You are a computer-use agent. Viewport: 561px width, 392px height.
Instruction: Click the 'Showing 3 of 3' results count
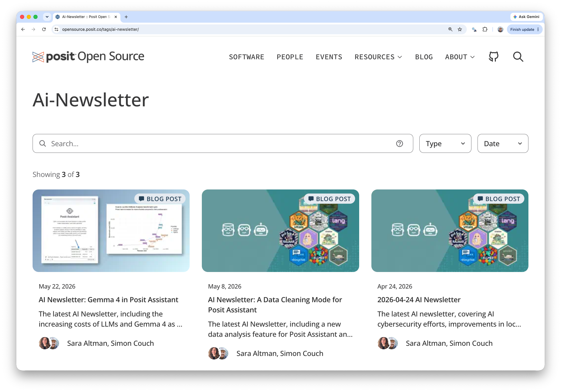point(56,174)
